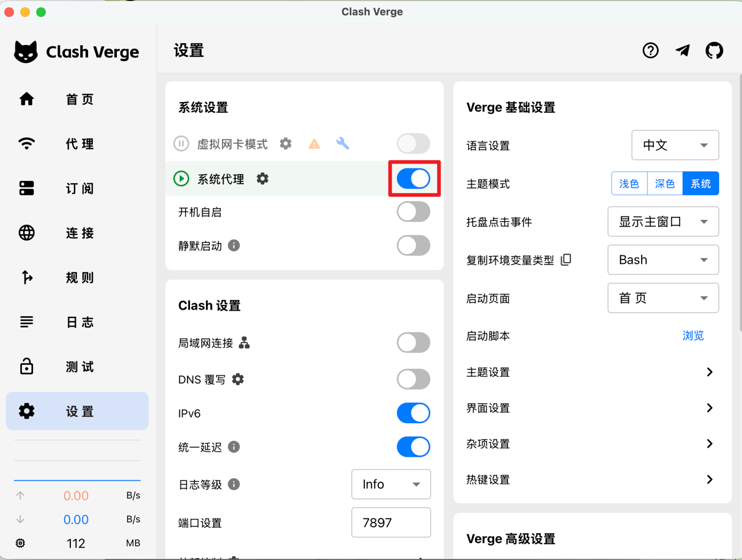
Task: Click the Clash Verge cat logo
Action: click(x=26, y=52)
